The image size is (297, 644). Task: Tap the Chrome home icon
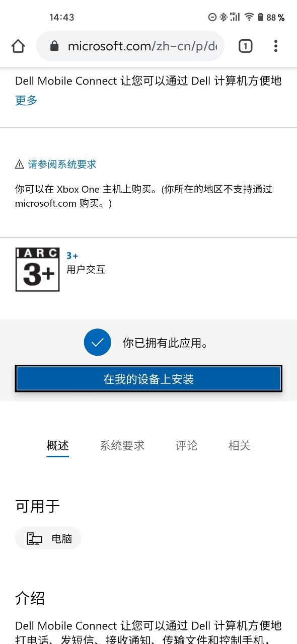(x=18, y=46)
